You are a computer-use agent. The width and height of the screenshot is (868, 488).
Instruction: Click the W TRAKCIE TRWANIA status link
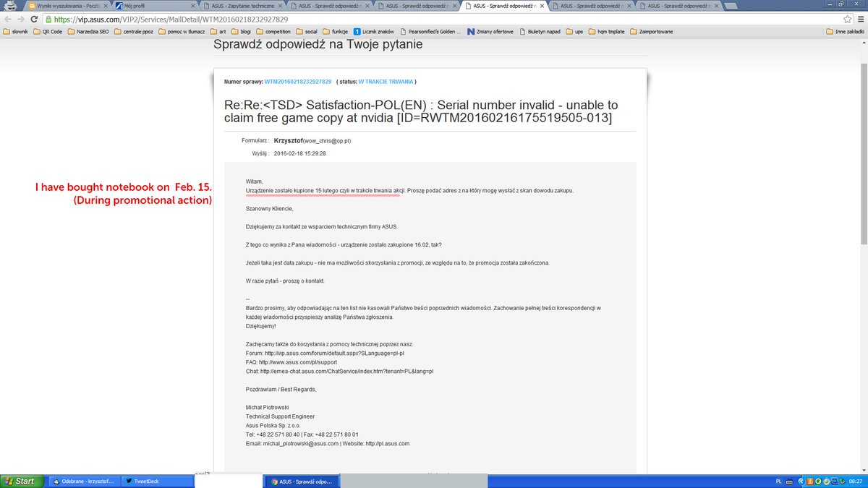click(386, 82)
